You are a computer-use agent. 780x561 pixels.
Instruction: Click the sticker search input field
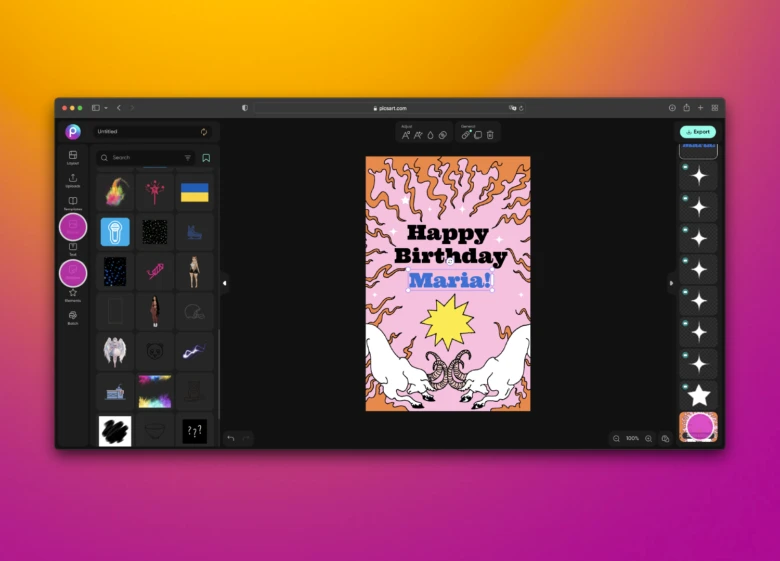[x=140, y=157]
